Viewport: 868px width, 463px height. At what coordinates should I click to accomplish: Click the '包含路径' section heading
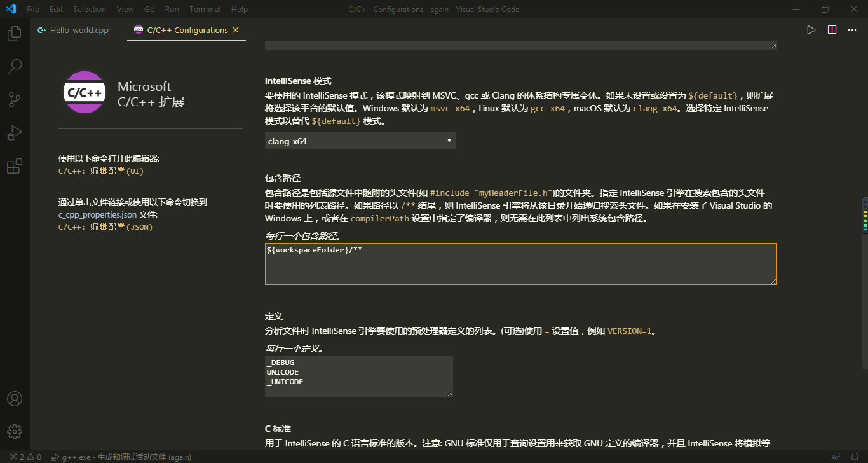[281, 178]
